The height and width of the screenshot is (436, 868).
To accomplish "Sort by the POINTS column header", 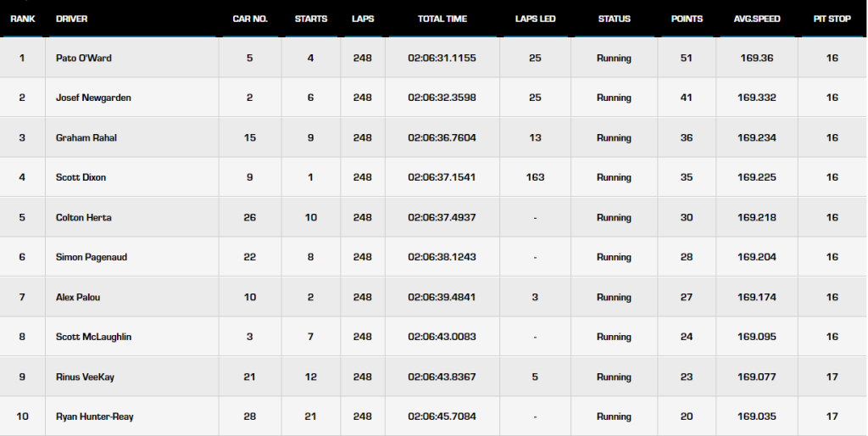I will [x=687, y=19].
